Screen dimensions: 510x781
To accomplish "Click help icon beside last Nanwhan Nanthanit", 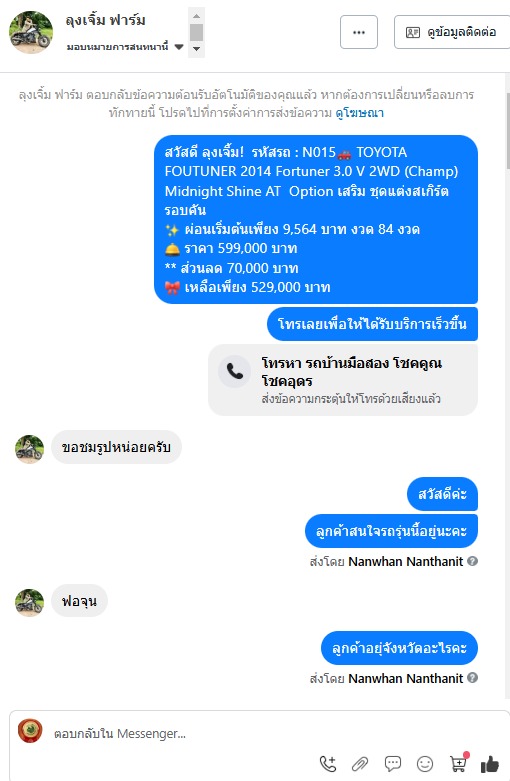I will [x=473, y=677].
